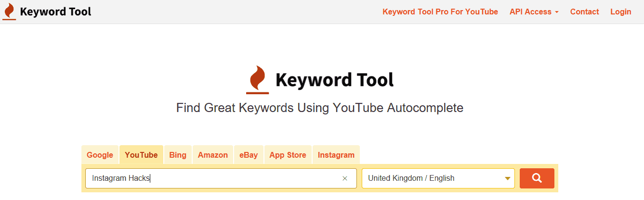
Task: Choose the Amazon tab
Action: point(212,155)
